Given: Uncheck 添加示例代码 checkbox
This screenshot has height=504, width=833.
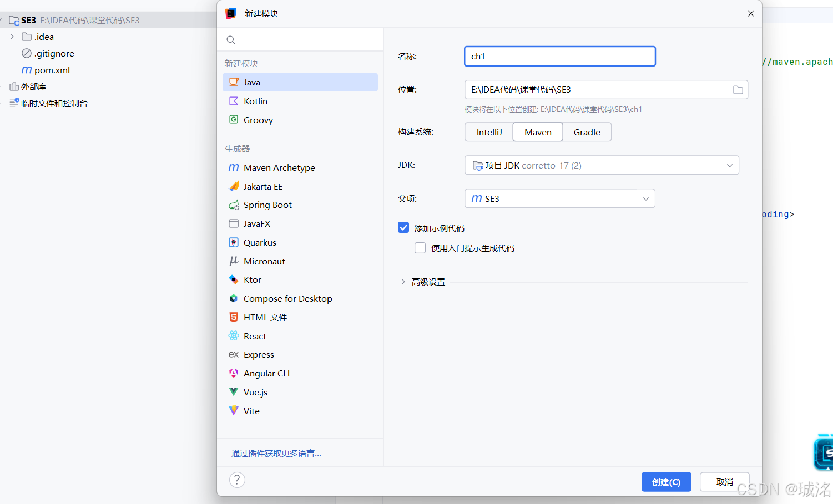Looking at the screenshot, I should 403,227.
